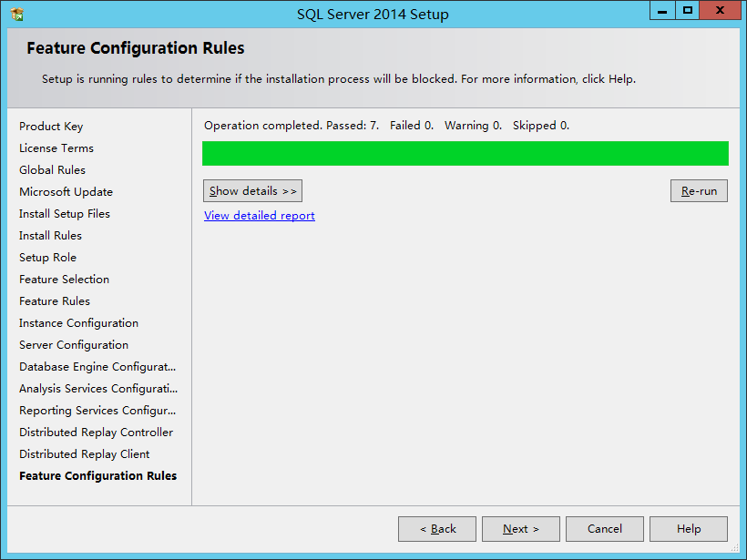Select Distributed Replay Controller step

pos(97,433)
